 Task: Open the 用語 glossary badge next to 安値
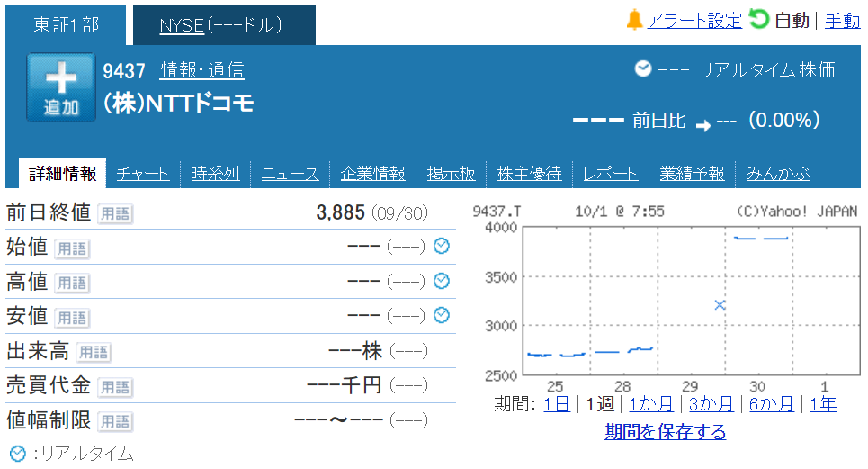(72, 318)
